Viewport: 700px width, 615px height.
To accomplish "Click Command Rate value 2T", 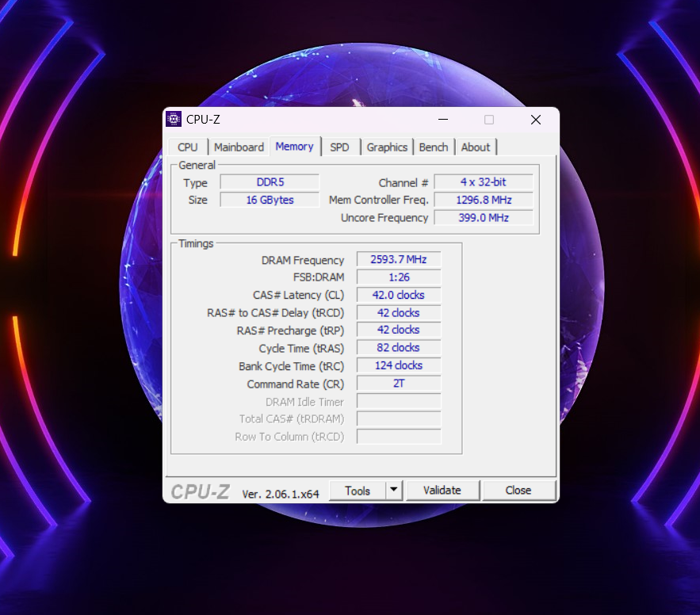I will [x=399, y=384].
